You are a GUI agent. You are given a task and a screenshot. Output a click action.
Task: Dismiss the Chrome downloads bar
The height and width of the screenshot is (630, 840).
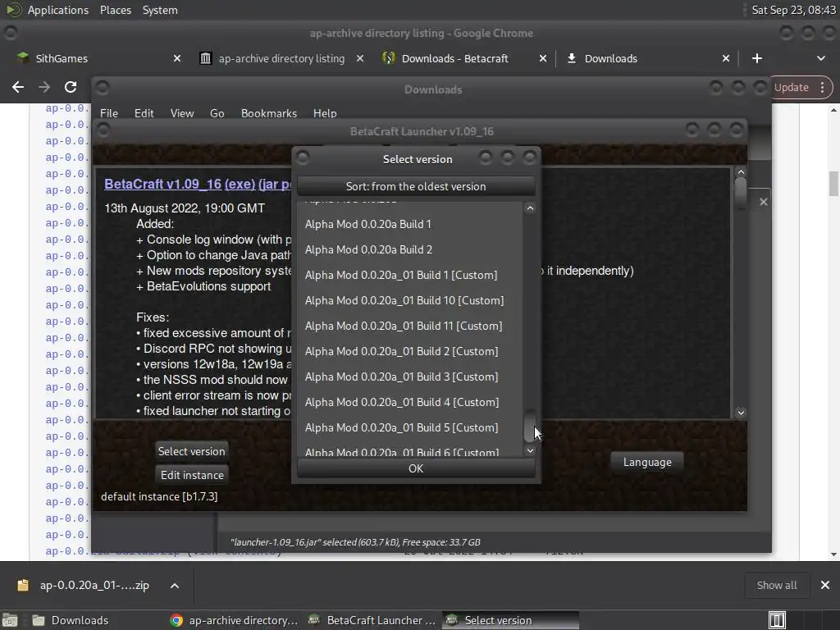[x=825, y=586]
